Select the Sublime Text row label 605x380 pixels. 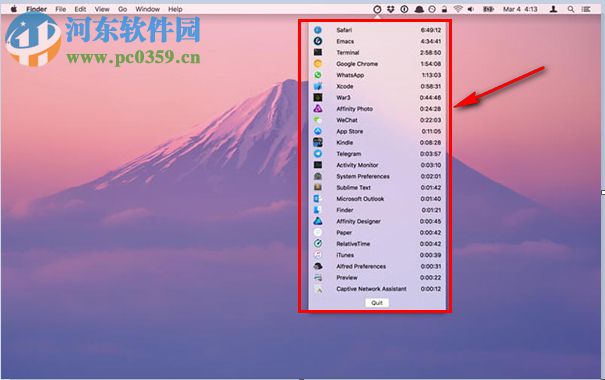[353, 187]
